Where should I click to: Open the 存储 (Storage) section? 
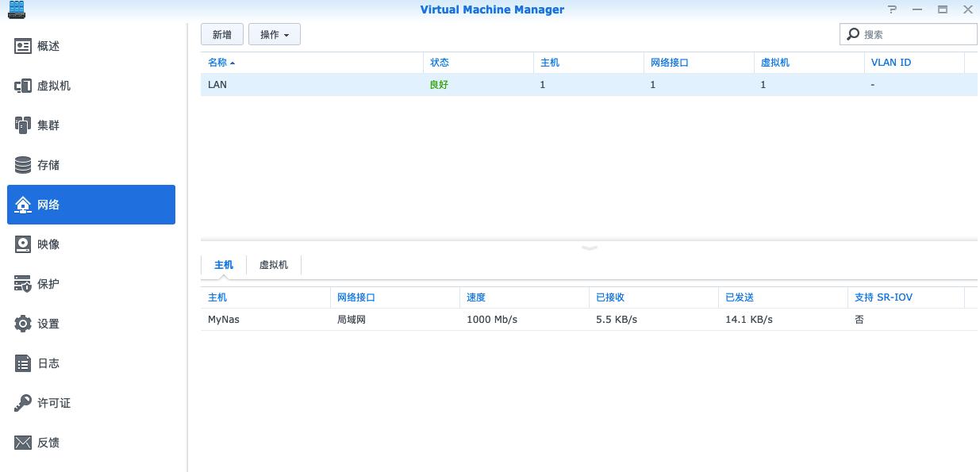(47, 165)
